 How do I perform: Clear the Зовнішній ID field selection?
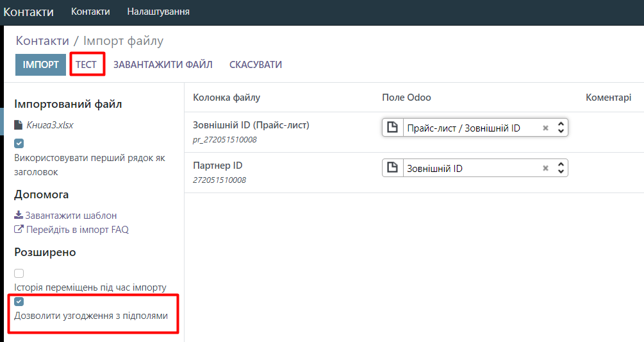point(545,168)
